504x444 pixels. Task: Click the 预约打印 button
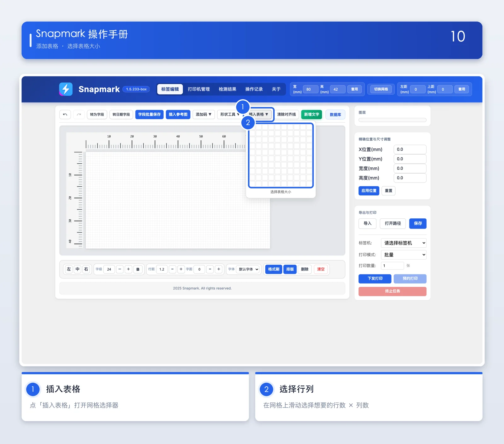point(410,278)
